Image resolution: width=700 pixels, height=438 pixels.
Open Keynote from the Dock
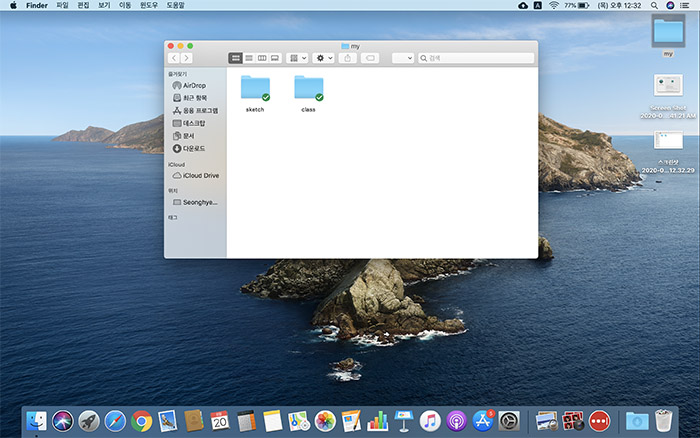(x=404, y=421)
